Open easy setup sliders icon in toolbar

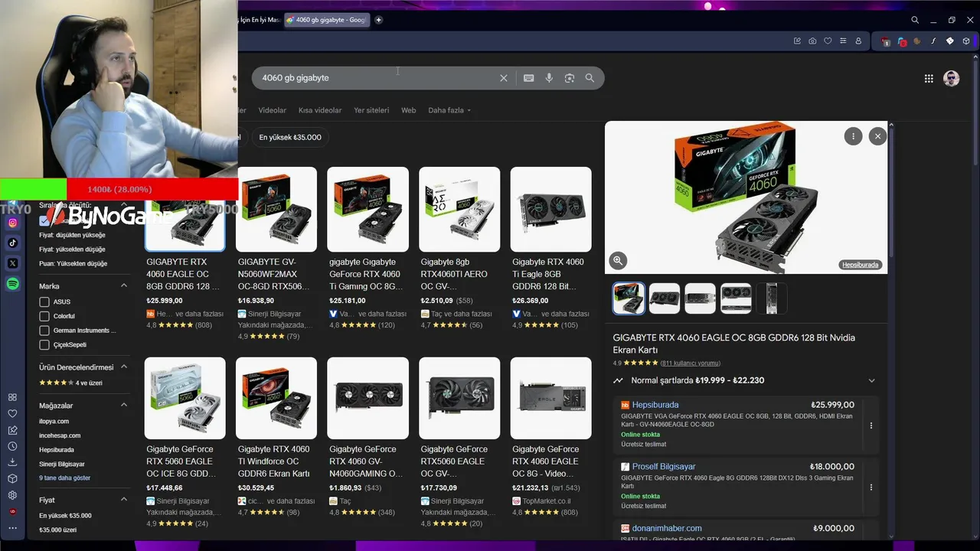click(843, 41)
